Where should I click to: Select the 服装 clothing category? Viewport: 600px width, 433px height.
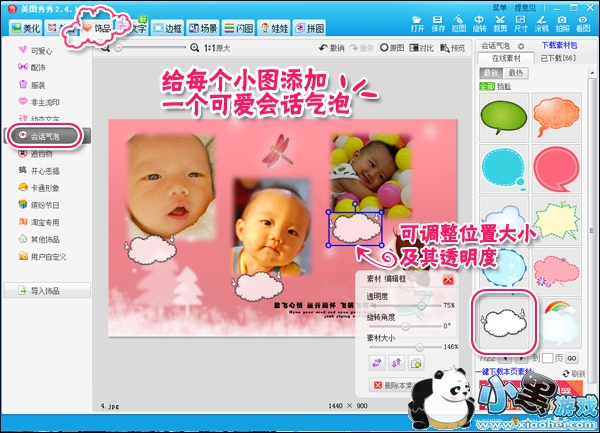[32, 85]
